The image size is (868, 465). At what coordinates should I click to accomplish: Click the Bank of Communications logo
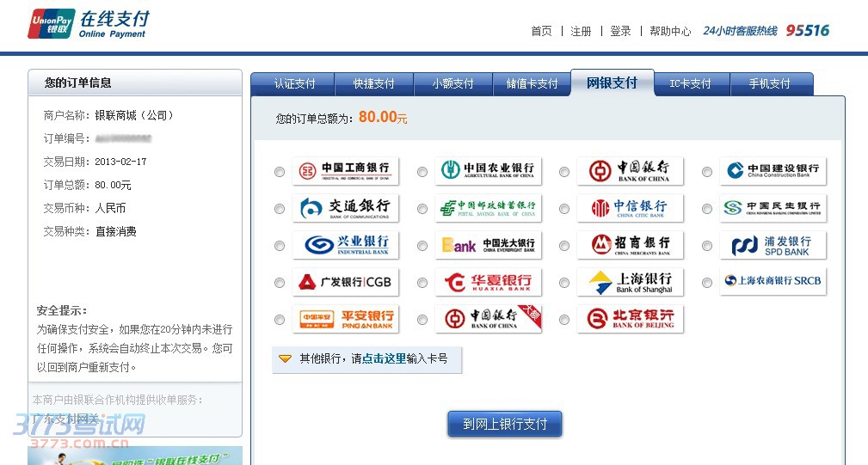(345, 208)
